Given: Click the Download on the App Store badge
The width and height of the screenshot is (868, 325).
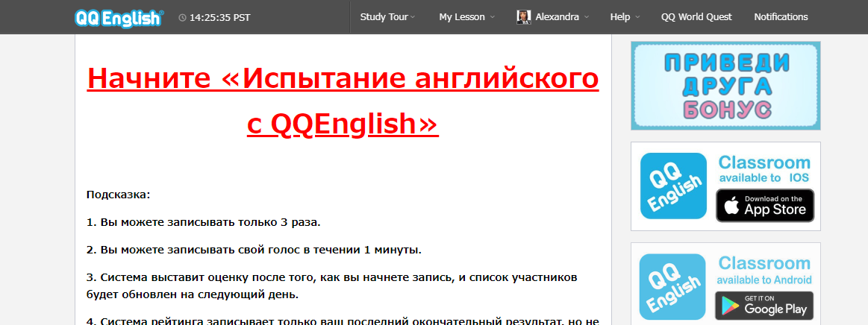Looking at the screenshot, I should [765, 205].
